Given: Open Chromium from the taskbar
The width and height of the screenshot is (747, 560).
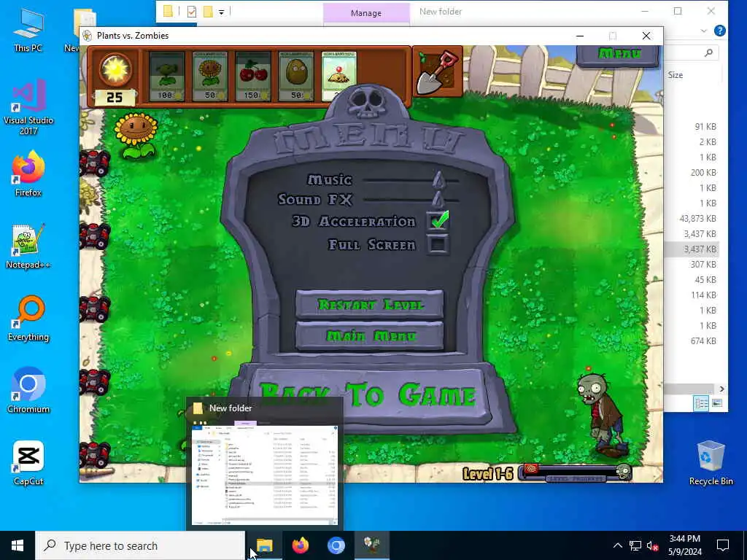Looking at the screenshot, I should pos(336,545).
